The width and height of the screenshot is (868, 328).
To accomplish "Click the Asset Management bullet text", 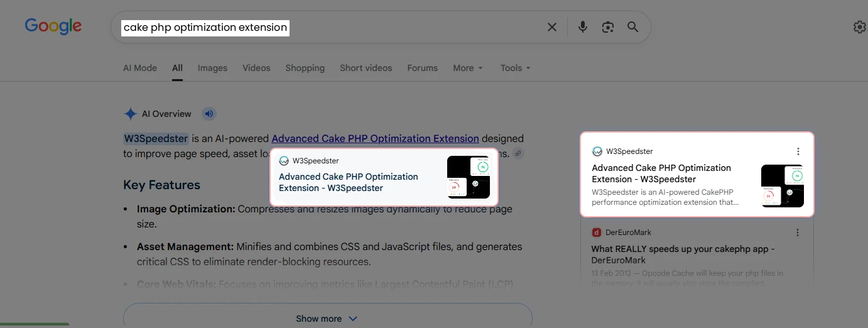I will (329, 254).
